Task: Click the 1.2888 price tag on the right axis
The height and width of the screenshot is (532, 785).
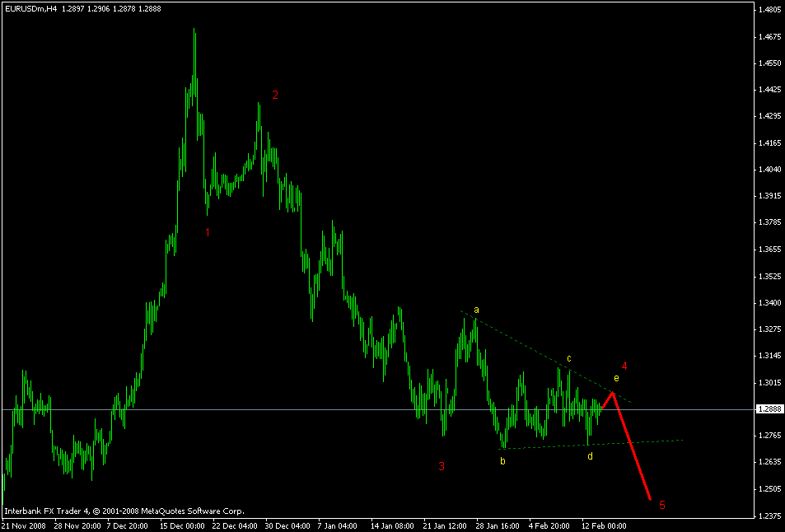Action: click(771, 408)
